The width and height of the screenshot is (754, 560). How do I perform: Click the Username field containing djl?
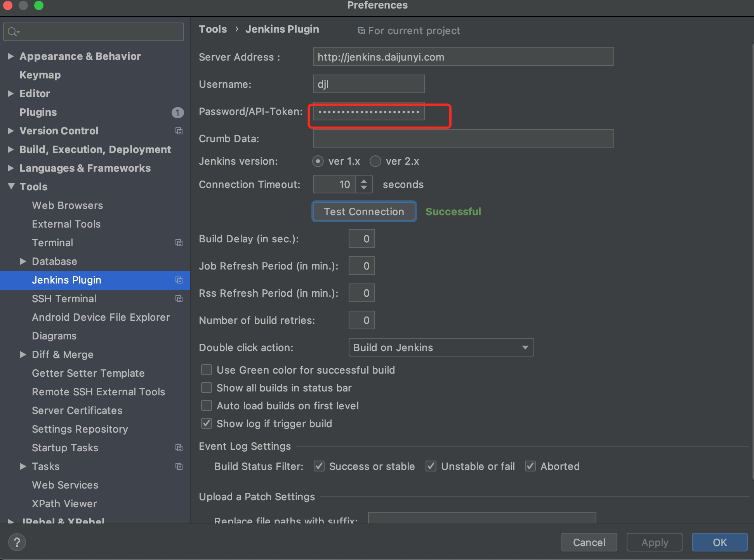pyautogui.click(x=368, y=84)
